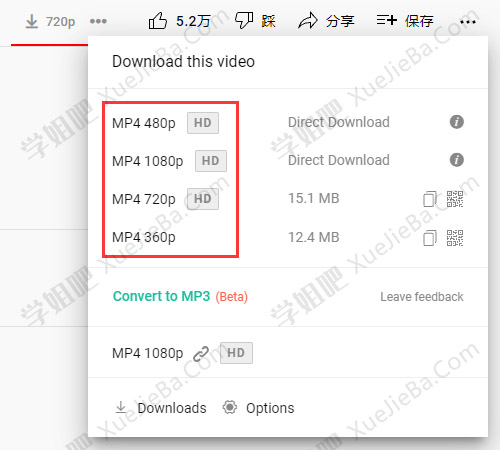Click the (Beta) label
The image size is (500, 450).
click(x=232, y=297)
